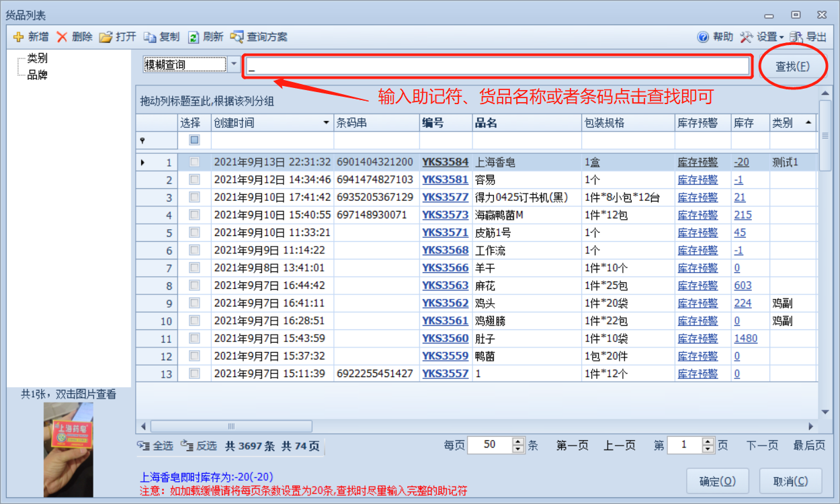Click the 导出 (export) toolbar icon
The height and width of the screenshot is (504, 840).
pos(796,37)
